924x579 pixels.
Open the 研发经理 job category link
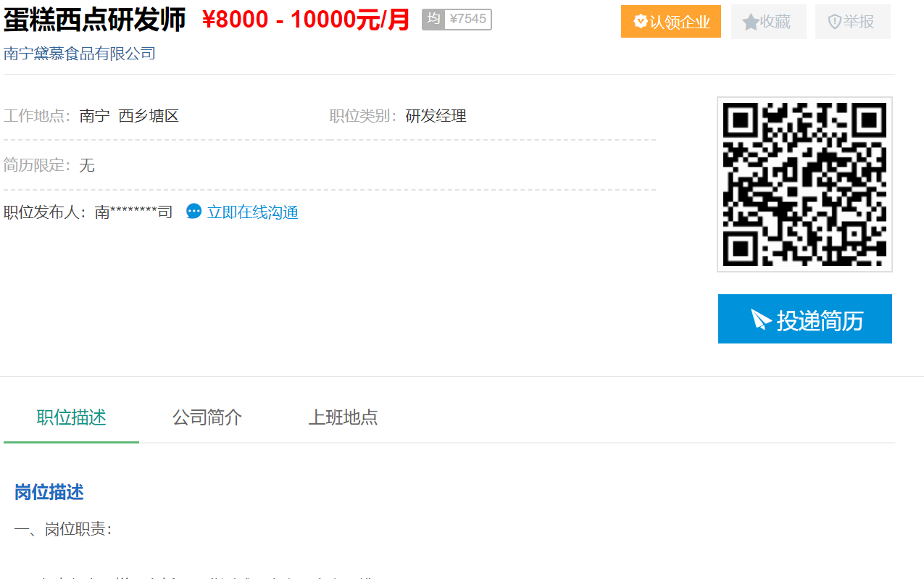[x=436, y=116]
